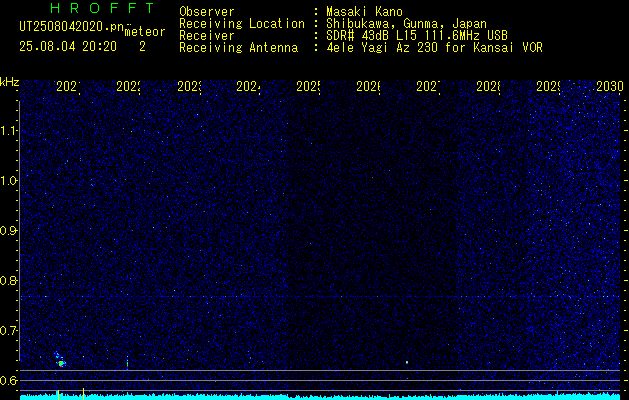Select the file name UT2508042020.pn

(x=72, y=27)
